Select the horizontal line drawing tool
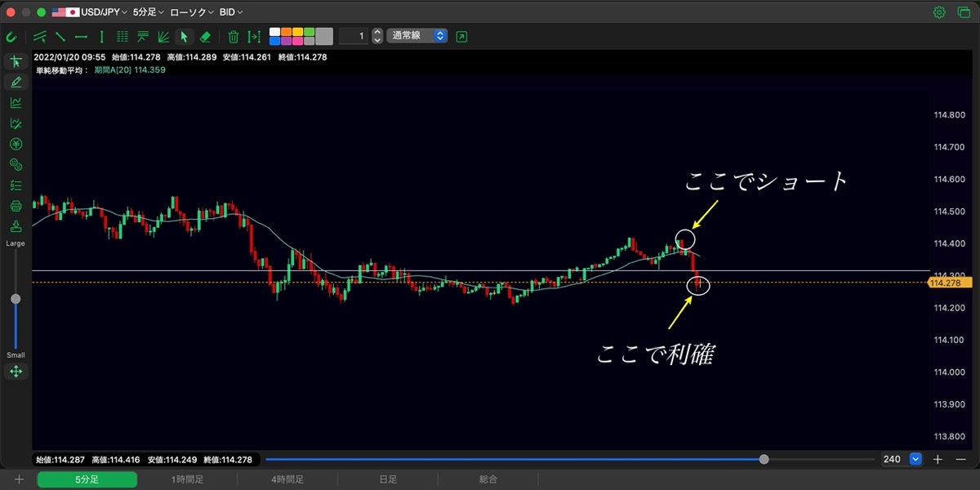Viewport: 980px width, 490px height. 81,37
